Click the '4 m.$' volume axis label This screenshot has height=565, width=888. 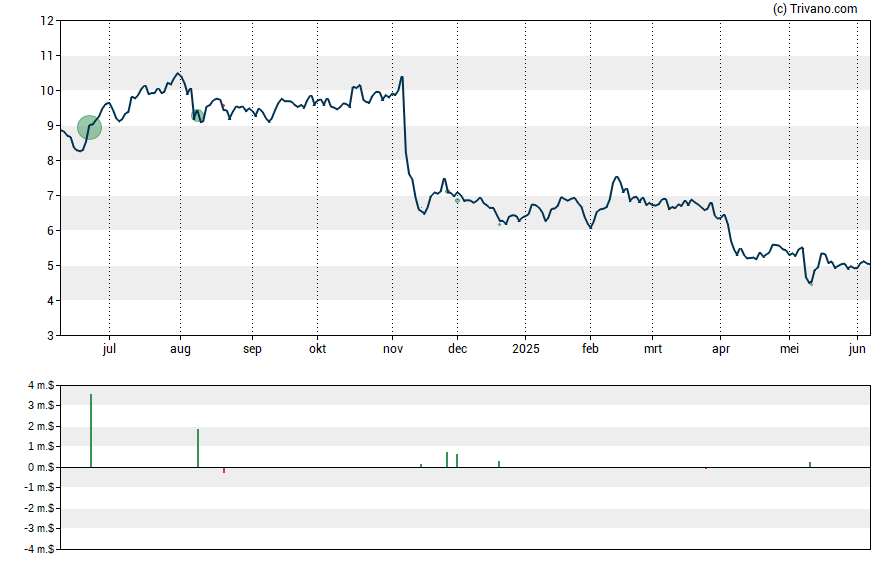click(41, 386)
